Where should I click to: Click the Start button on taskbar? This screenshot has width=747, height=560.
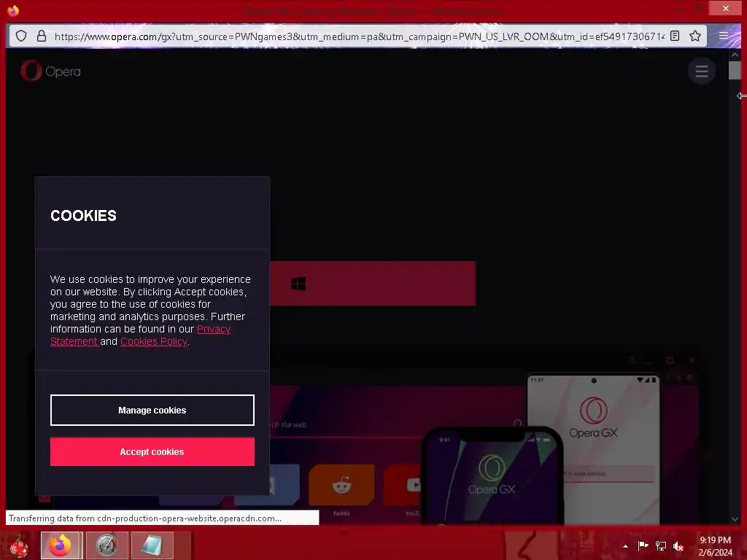(19, 545)
